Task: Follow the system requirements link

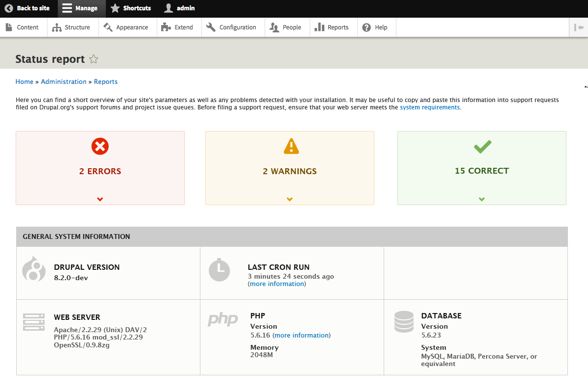Action: pyautogui.click(x=430, y=107)
